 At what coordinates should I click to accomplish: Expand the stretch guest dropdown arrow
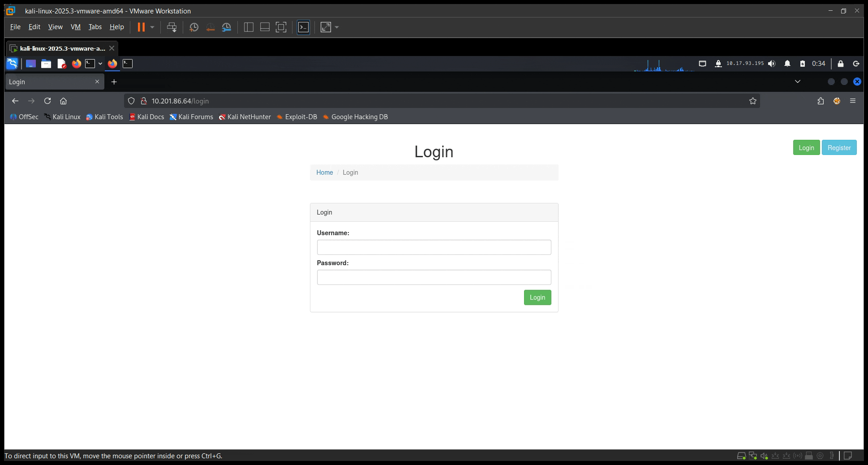(337, 27)
